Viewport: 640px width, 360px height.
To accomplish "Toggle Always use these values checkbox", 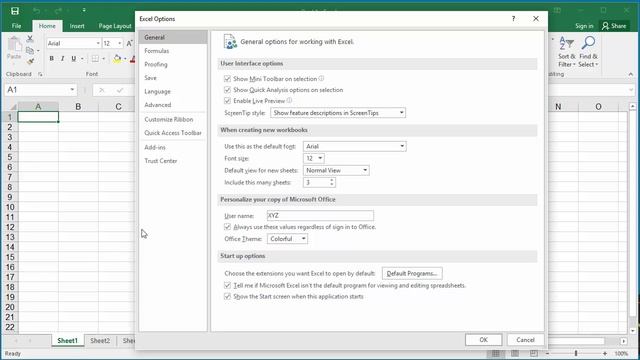I will coord(227,227).
